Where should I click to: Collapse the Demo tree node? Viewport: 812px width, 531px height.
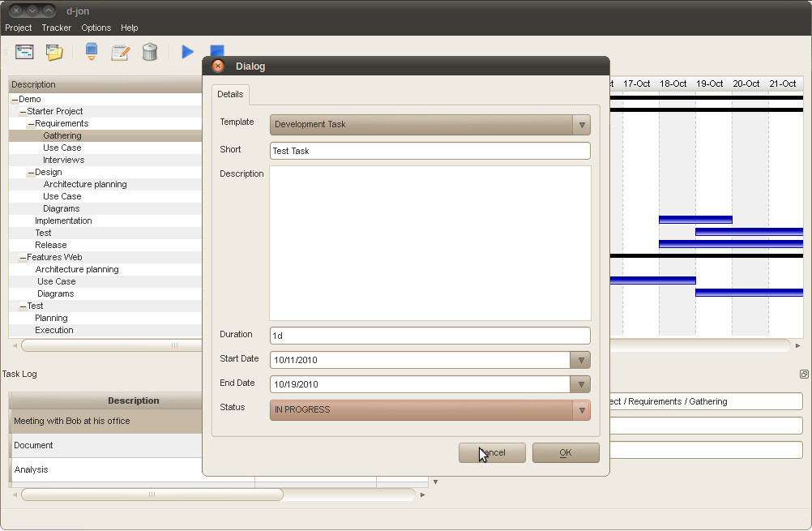15,100
